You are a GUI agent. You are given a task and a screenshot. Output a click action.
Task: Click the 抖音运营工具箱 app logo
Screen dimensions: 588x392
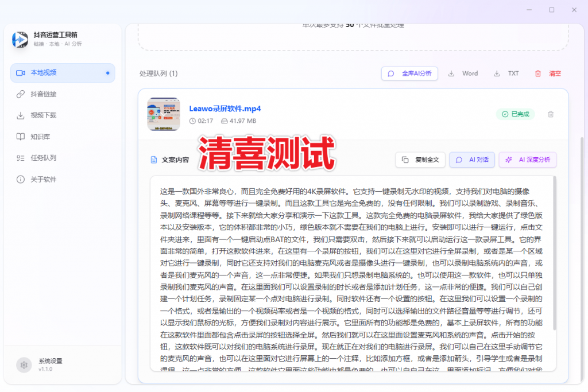point(20,40)
